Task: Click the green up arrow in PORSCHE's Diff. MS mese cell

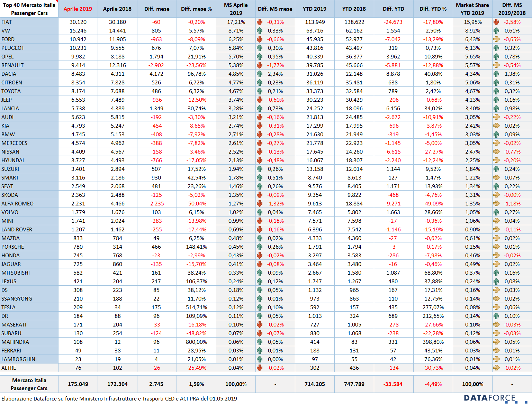Action: coord(260,247)
